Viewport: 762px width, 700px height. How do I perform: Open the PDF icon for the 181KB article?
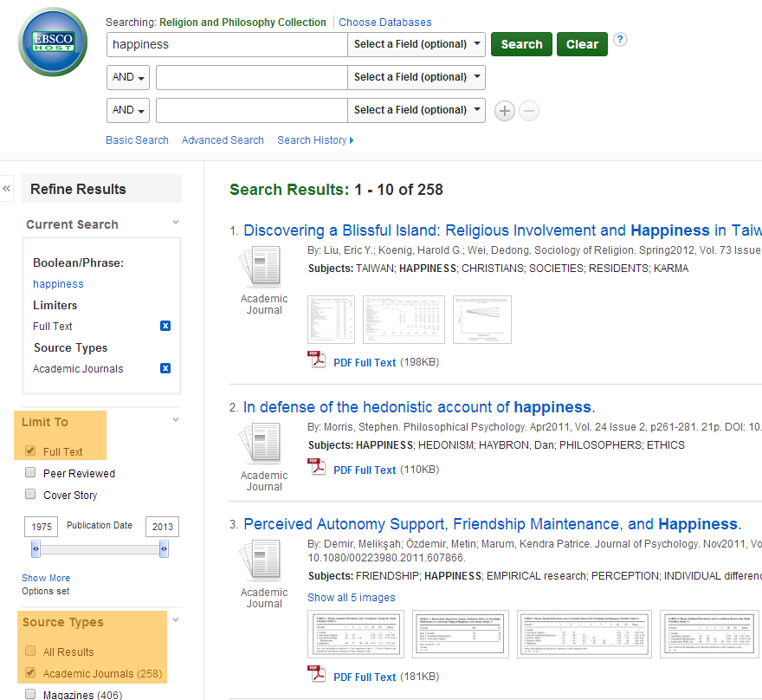tap(316, 674)
